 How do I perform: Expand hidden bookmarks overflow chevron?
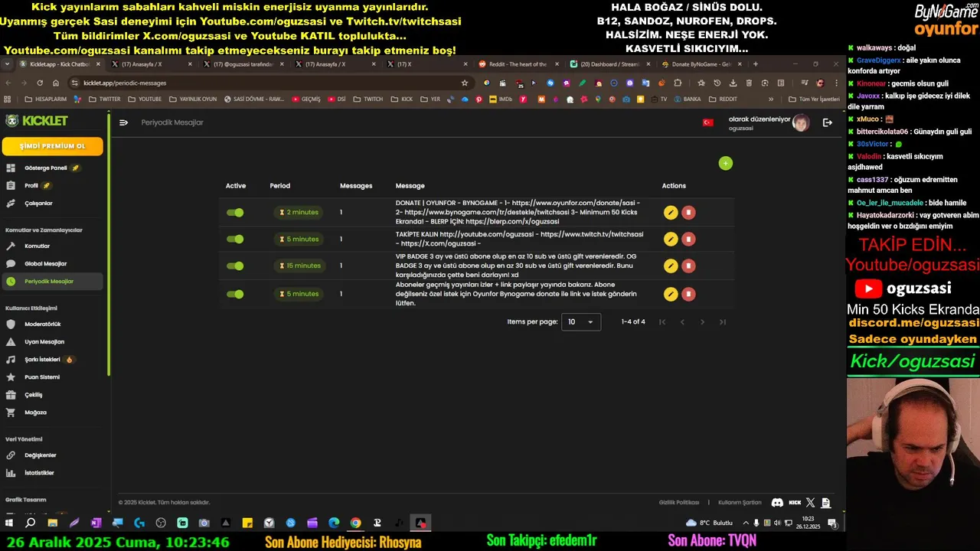pos(771,99)
